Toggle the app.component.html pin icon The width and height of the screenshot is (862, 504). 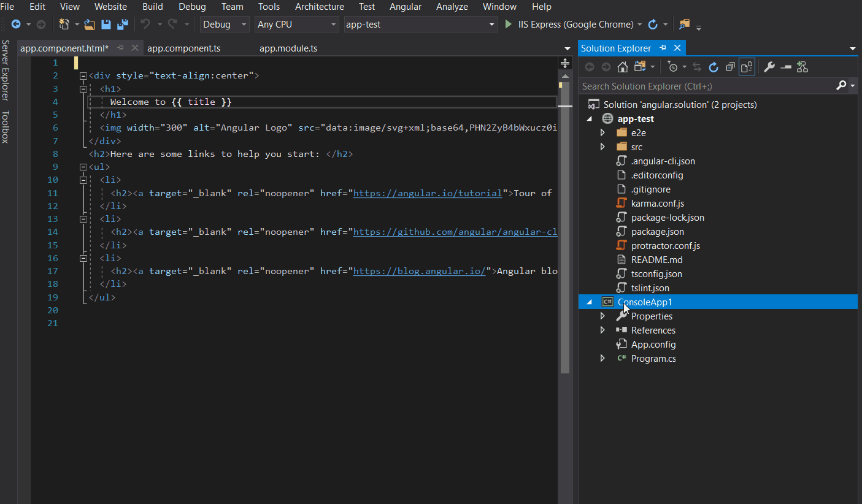(120, 47)
